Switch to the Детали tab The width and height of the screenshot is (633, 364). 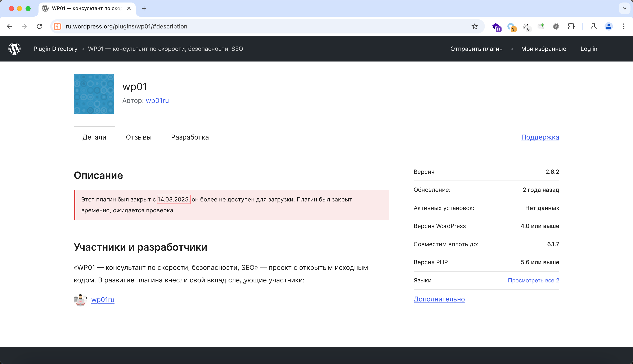(x=94, y=137)
